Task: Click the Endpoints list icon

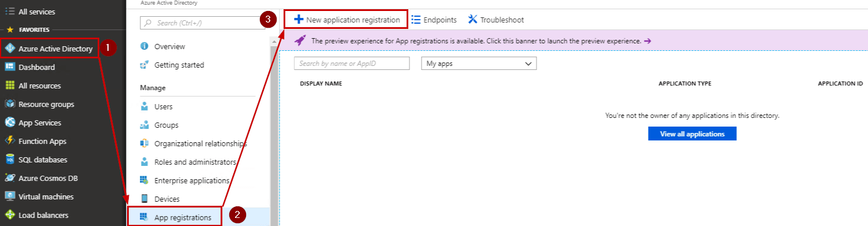Action: coord(415,20)
